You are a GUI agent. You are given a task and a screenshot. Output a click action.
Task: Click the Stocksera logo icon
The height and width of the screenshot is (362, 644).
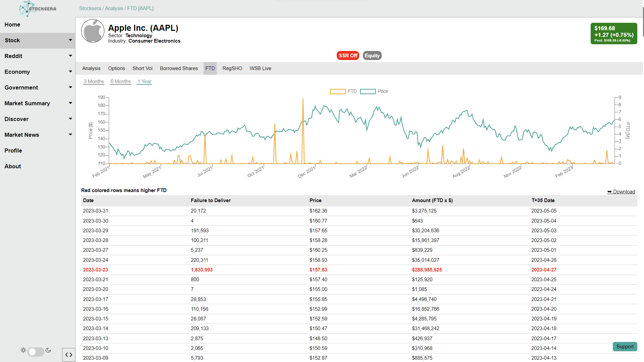click(x=27, y=9)
